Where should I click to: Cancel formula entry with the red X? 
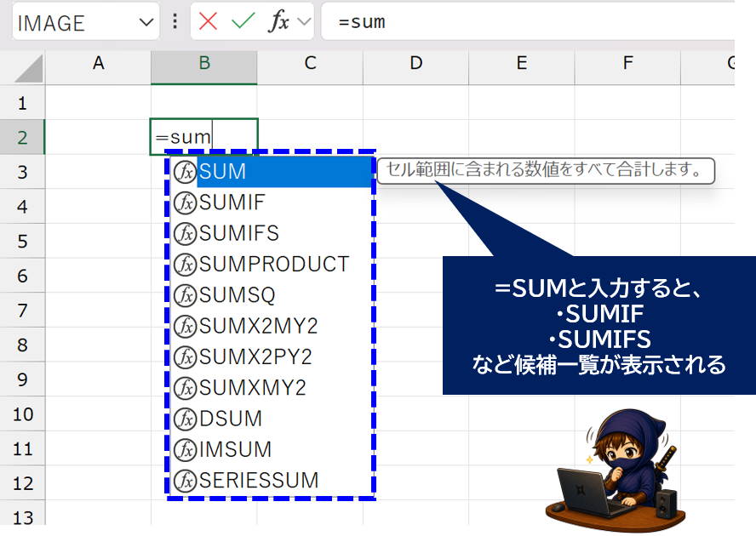(208, 21)
